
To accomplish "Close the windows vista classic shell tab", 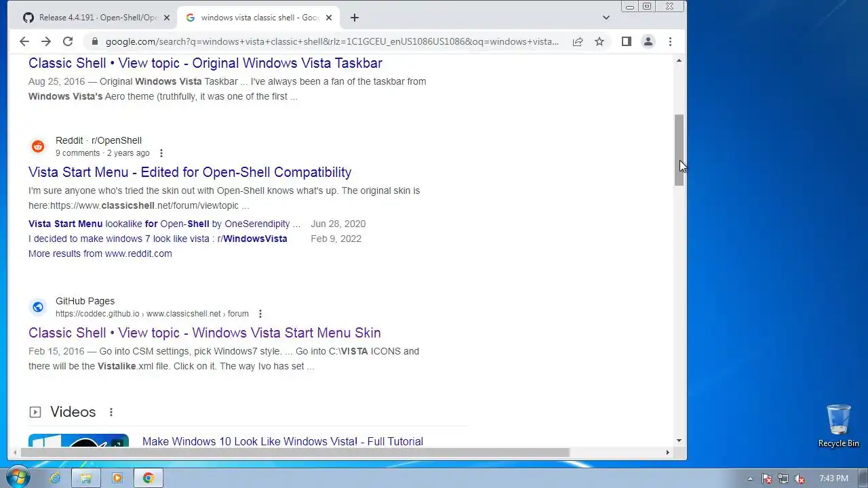I will 329,18.
